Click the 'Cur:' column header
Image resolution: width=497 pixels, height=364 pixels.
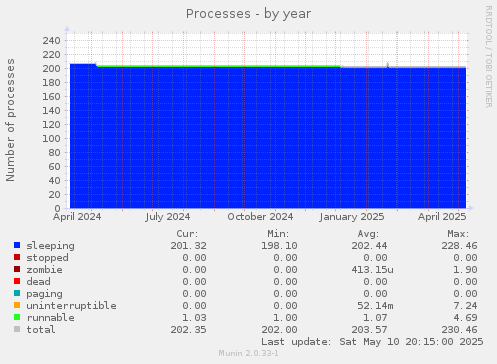pos(187,234)
